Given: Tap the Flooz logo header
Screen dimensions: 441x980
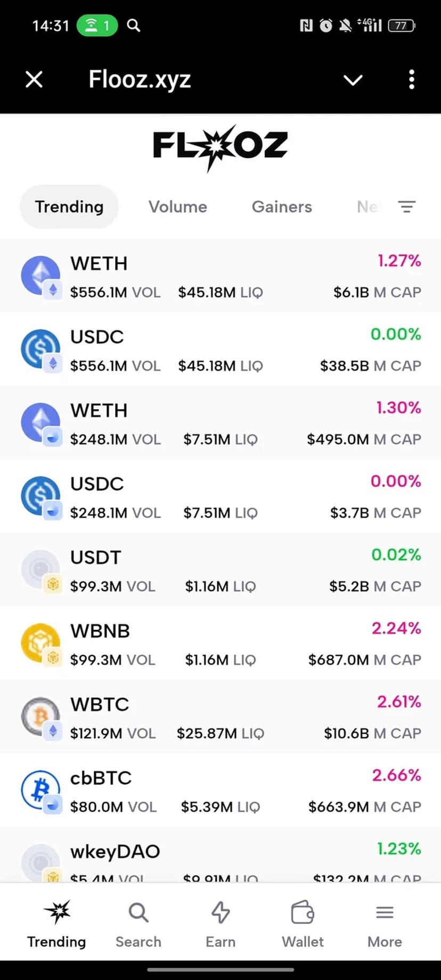Looking at the screenshot, I should point(220,147).
